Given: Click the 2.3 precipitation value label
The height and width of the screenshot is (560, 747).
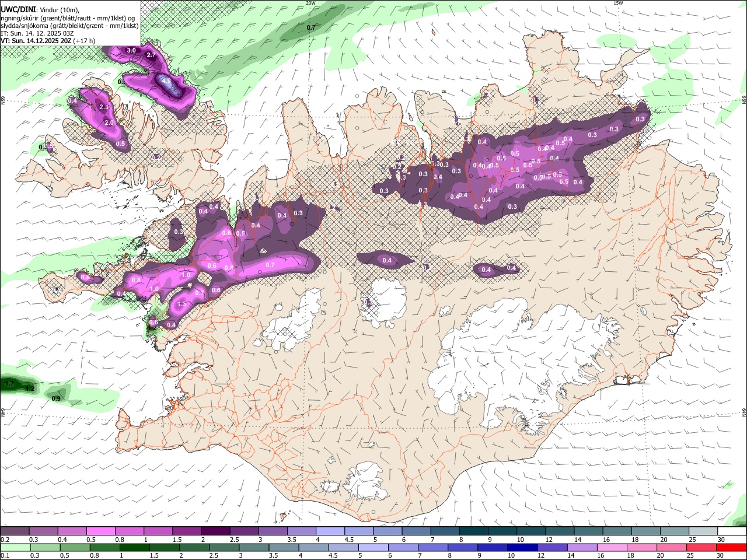Looking at the screenshot, I should pos(104,107).
